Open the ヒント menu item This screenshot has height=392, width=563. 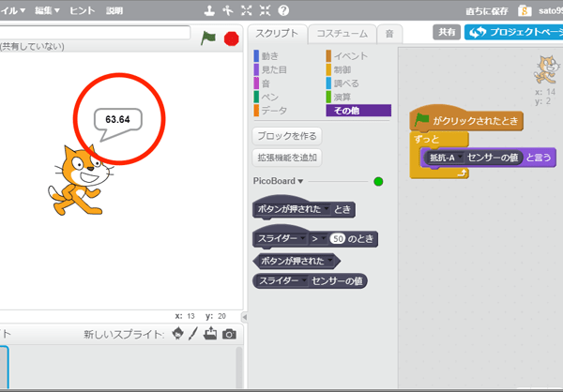tap(83, 10)
